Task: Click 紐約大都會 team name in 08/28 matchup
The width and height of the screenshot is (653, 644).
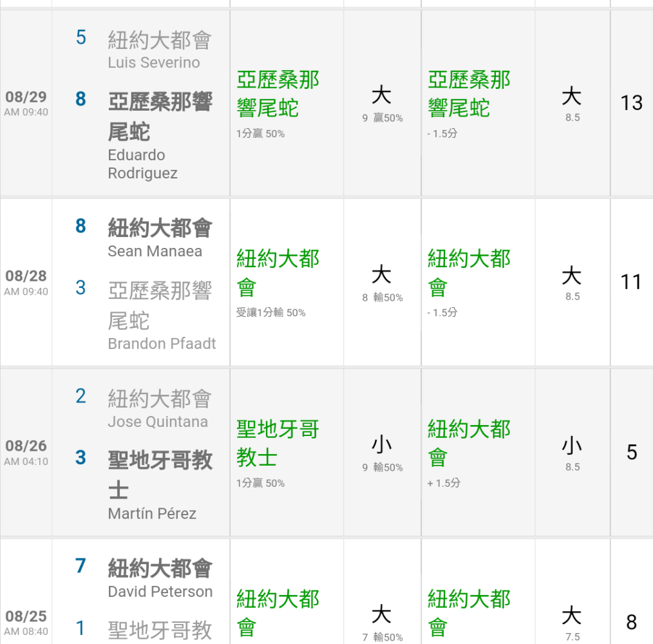Action: (160, 229)
